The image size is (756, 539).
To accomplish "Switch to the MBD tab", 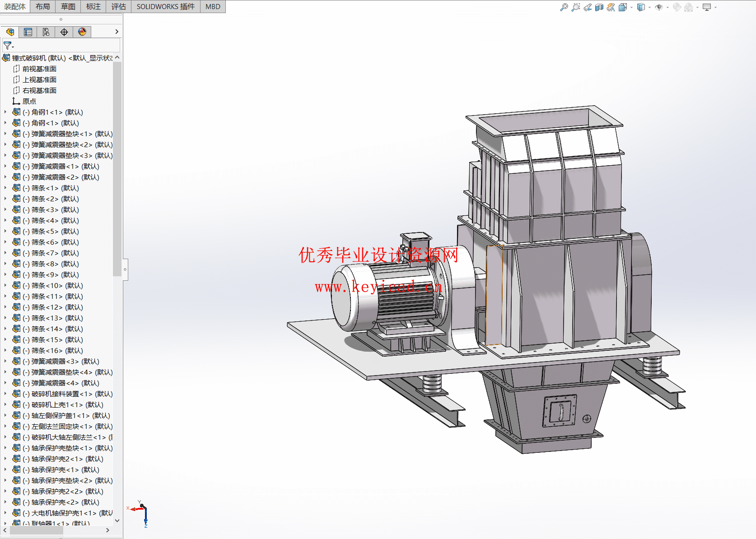I will [x=213, y=6].
